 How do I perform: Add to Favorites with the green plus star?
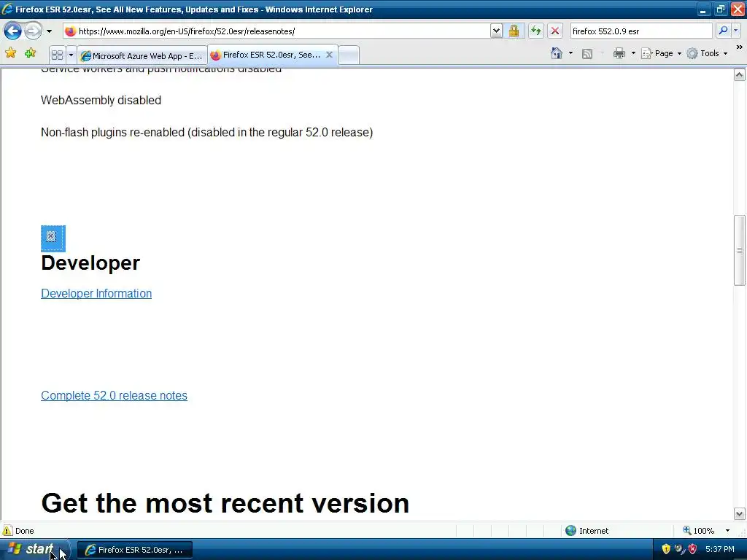coord(30,52)
